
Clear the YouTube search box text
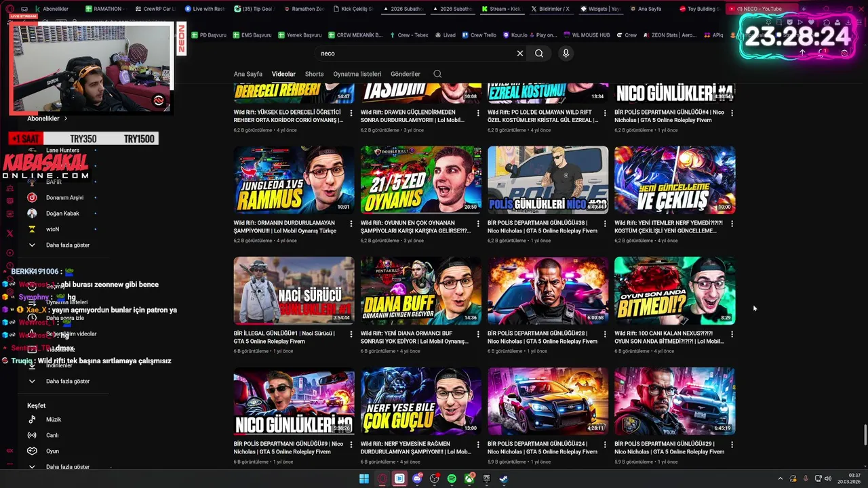pos(520,54)
